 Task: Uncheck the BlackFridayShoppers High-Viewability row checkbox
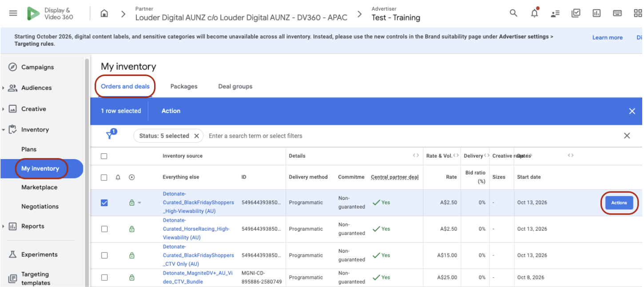104,203
